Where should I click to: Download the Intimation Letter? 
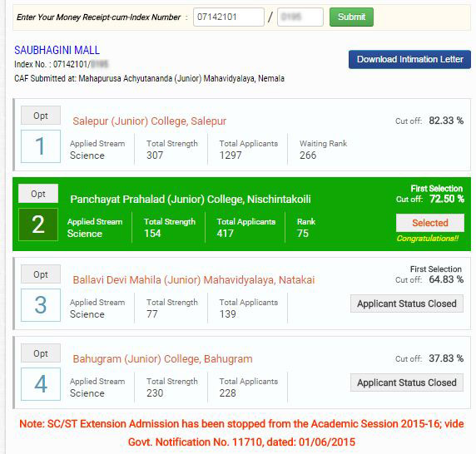pos(409,59)
